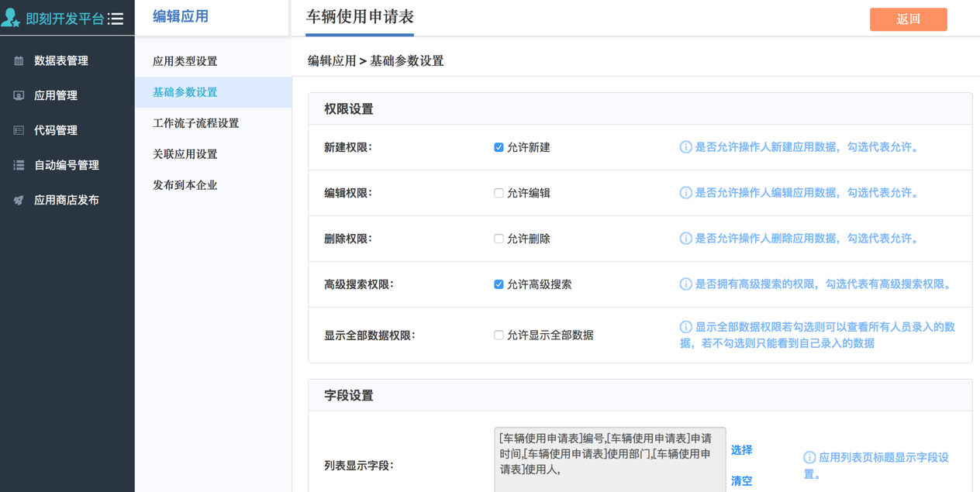The image size is (980, 492).
Task: Click the hamburger menu icon in header
Action: pos(116,19)
